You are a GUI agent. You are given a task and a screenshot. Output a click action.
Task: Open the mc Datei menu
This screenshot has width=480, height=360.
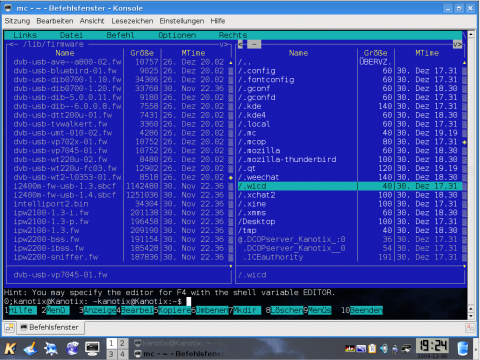[x=71, y=35]
